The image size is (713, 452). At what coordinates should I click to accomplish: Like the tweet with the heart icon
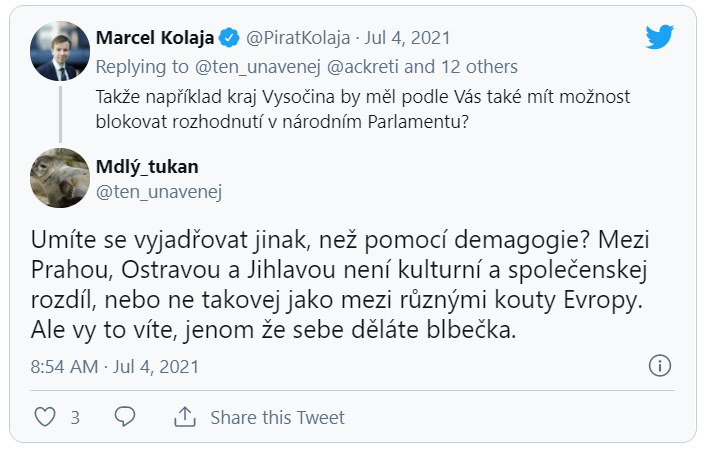pyautogui.click(x=45, y=417)
